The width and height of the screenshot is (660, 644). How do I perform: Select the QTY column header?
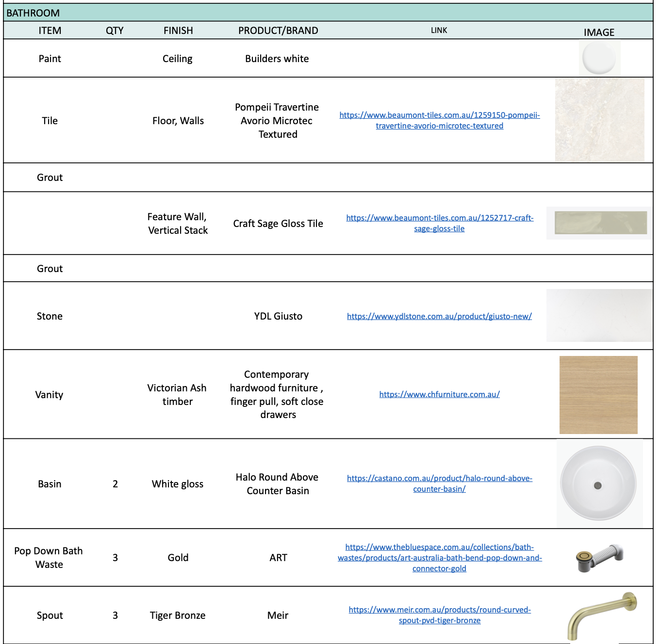pyautogui.click(x=115, y=31)
